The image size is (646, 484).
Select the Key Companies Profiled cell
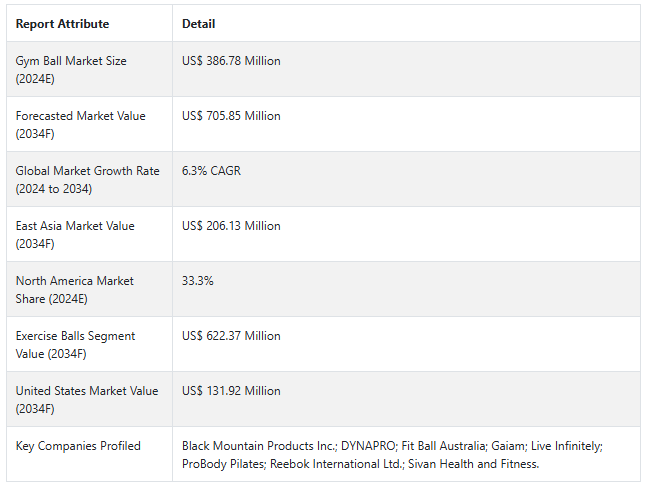pos(78,446)
